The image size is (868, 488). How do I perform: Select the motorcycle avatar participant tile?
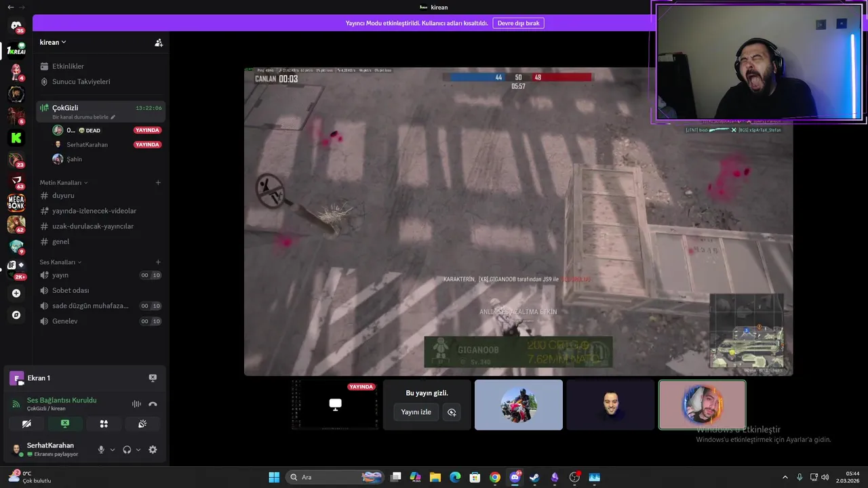tap(519, 405)
